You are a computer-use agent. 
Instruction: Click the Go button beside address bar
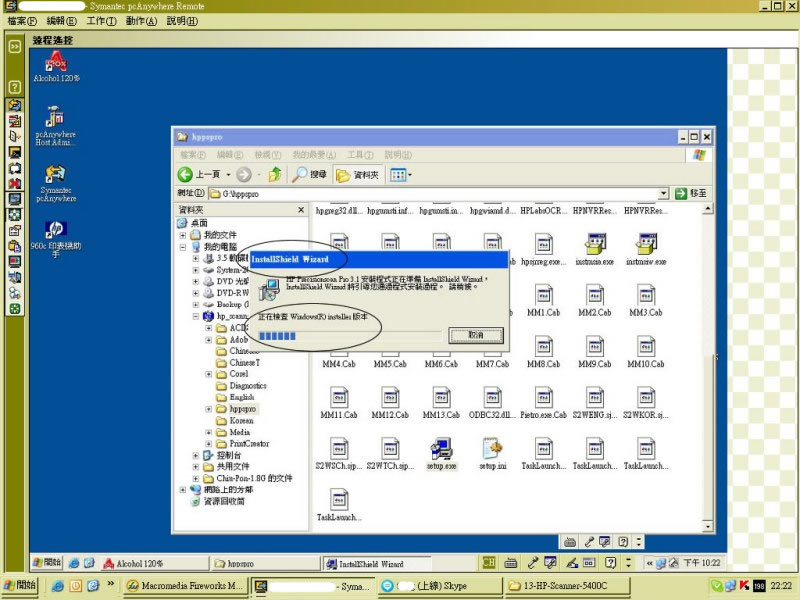(x=691, y=193)
